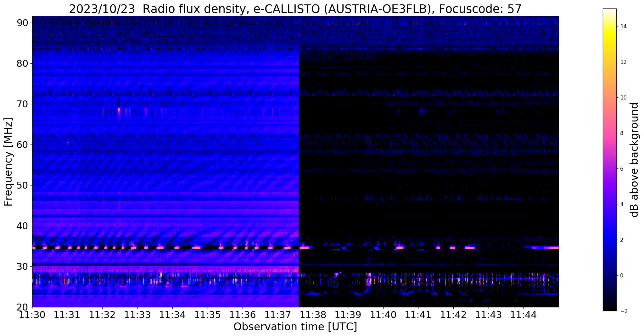This screenshot has height=336, width=644.
Task: Click the 11:33 time tick label
Action: (x=137, y=315)
